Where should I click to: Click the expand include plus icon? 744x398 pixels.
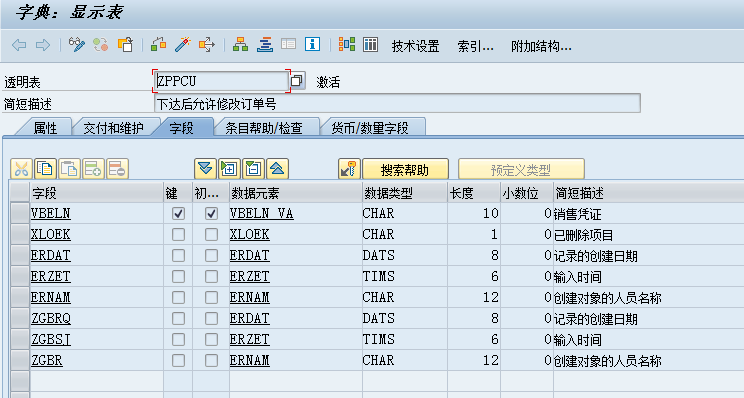[x=229, y=169]
